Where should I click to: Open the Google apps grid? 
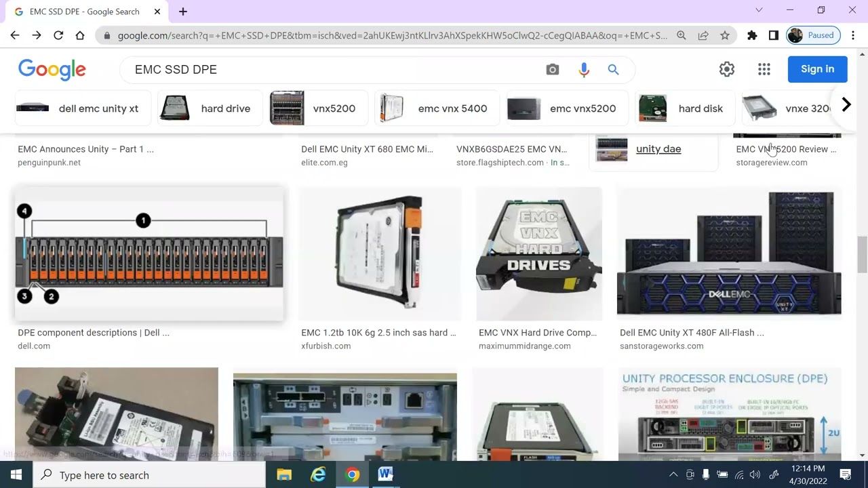tap(764, 69)
